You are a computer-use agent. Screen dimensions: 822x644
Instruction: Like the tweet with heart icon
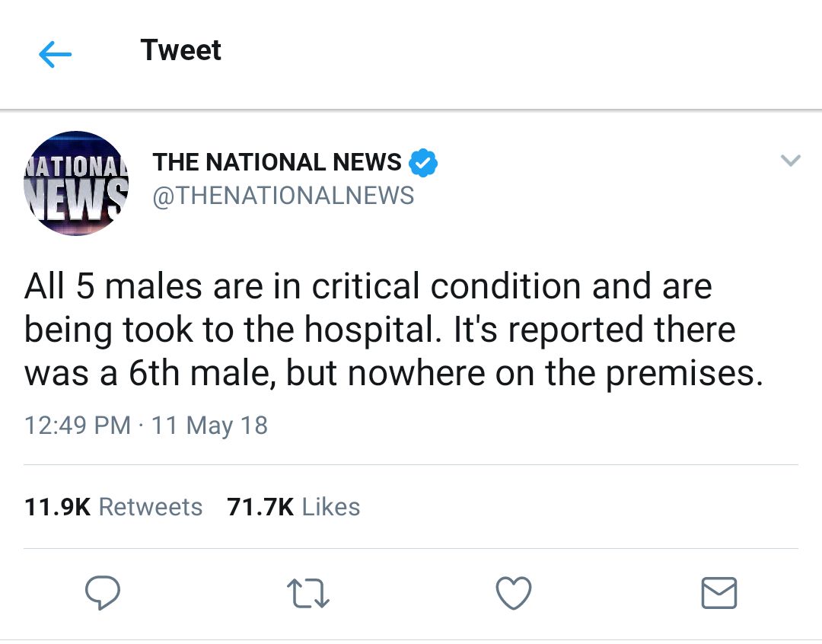coord(514,593)
